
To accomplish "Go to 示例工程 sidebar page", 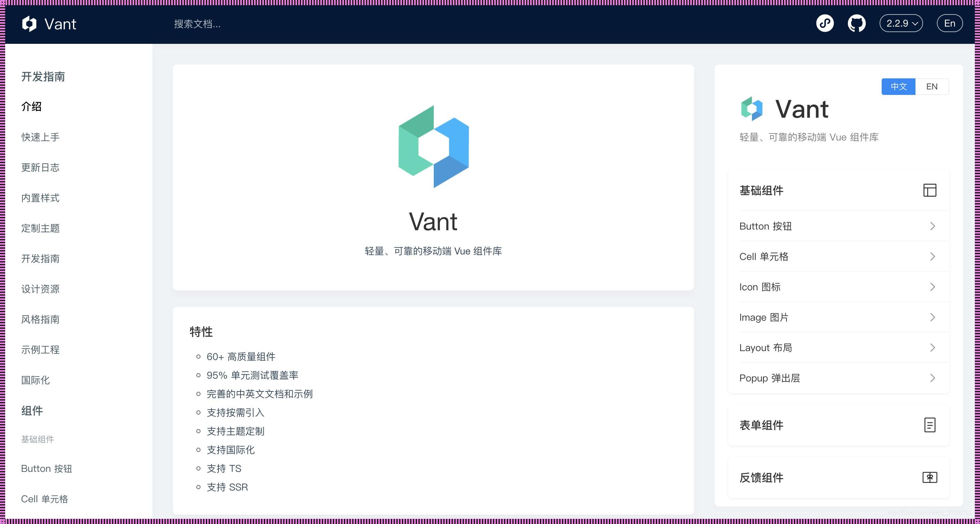I will pyautogui.click(x=40, y=350).
